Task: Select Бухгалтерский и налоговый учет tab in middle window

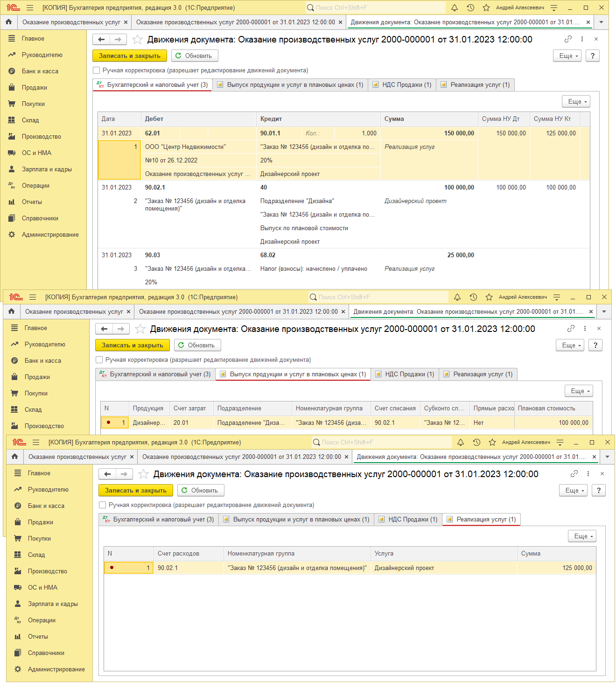Action: (x=155, y=374)
